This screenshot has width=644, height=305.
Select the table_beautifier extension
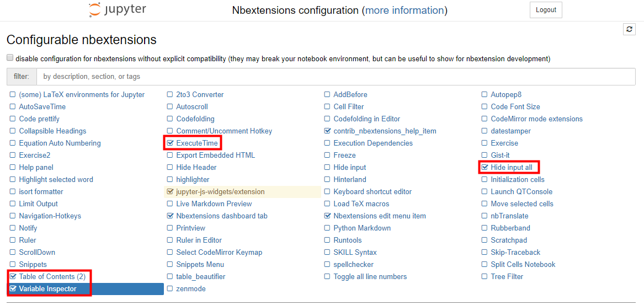201,277
